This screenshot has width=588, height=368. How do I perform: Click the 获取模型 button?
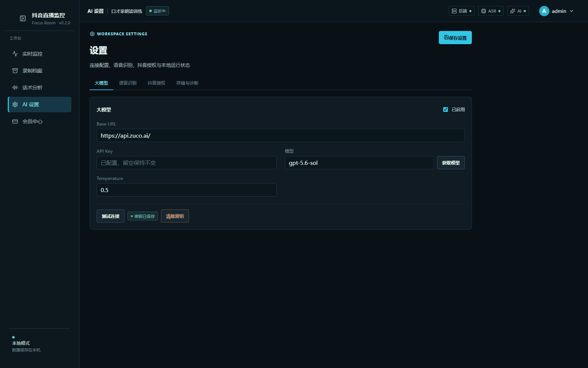click(x=451, y=163)
